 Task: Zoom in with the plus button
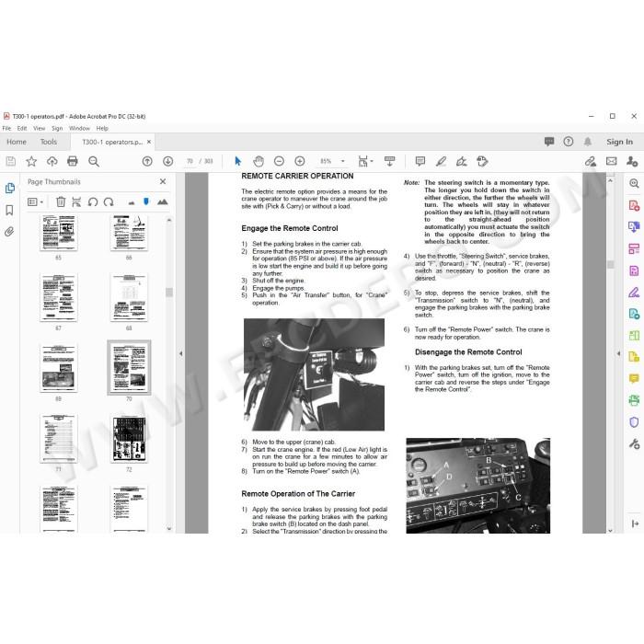pyautogui.click(x=300, y=161)
